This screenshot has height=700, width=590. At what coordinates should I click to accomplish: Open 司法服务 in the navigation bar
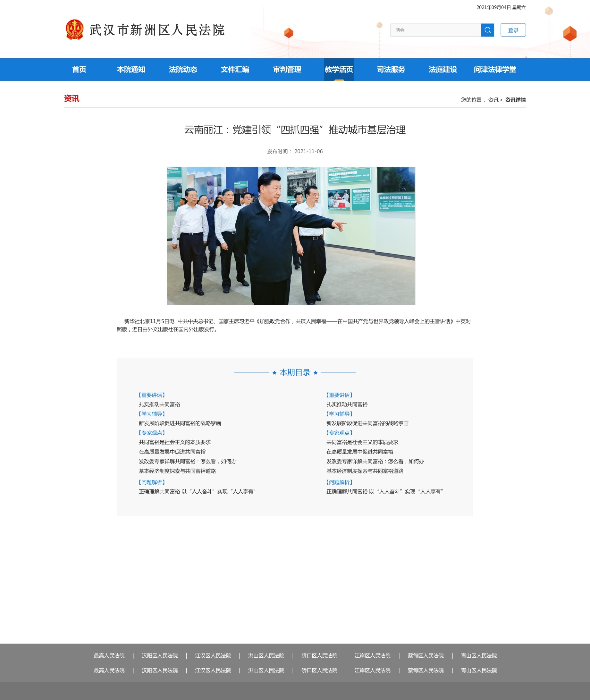tap(391, 70)
